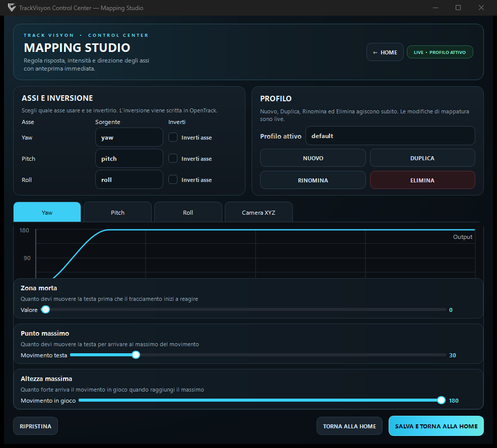Enable Inverti asse for Pitch
The height and width of the screenshot is (448, 497).
(x=173, y=158)
